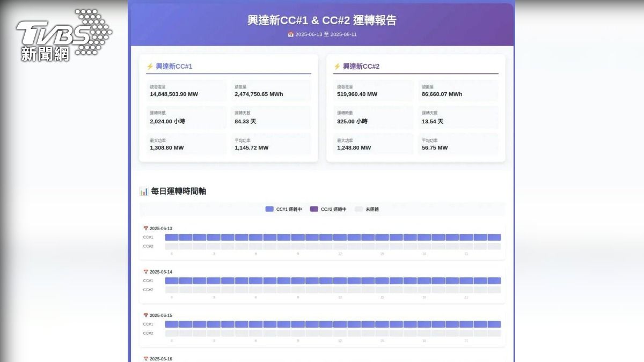Click the 2025-06-15 date header
This screenshot has height=362, width=644.
click(161, 315)
